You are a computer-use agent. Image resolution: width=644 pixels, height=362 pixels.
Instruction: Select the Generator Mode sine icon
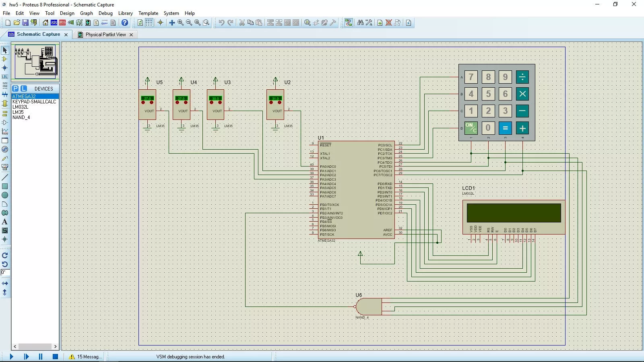[5, 149]
